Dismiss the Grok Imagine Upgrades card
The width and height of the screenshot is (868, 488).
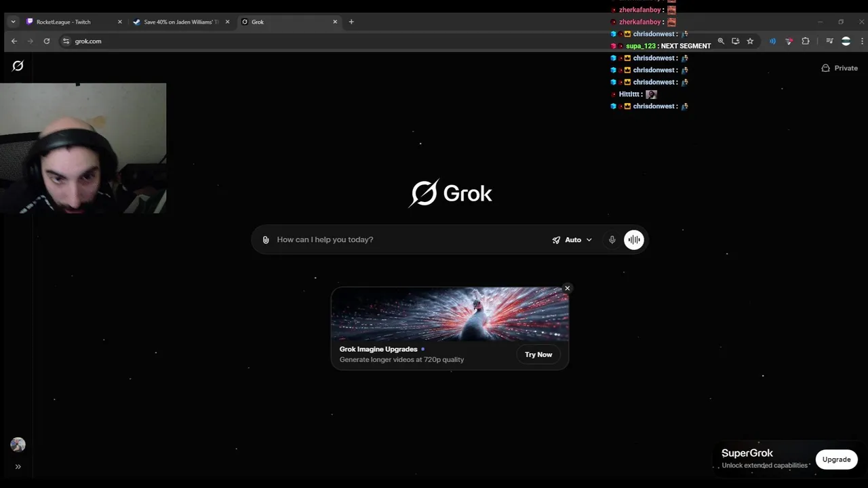pos(568,289)
